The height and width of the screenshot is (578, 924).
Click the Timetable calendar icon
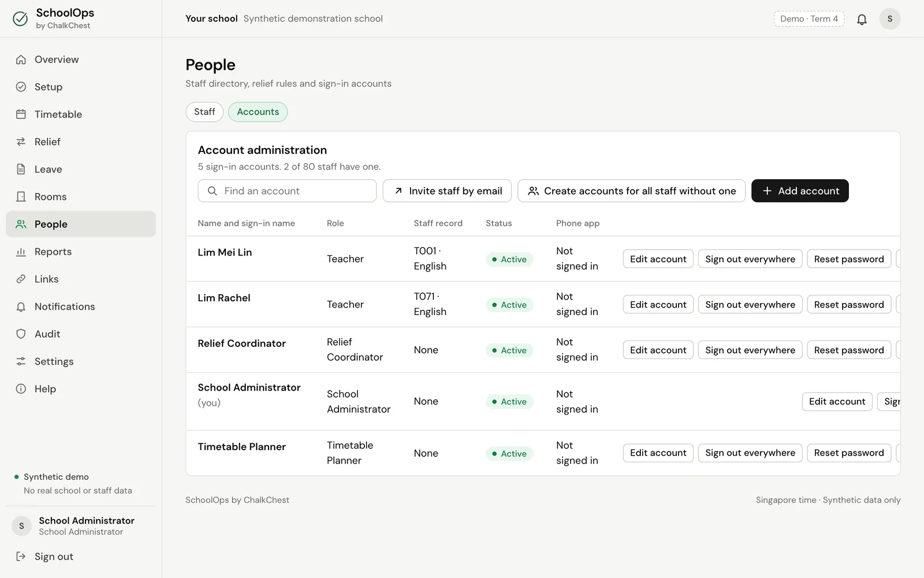point(21,114)
